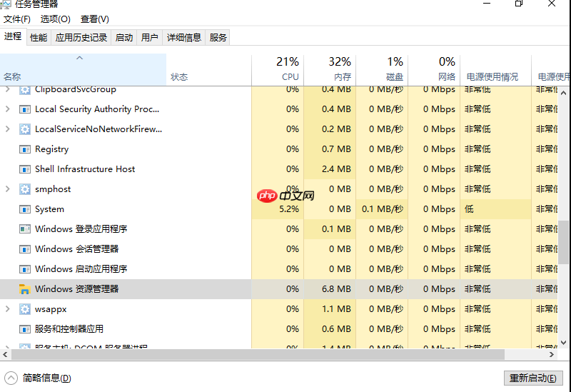Sort by the CPU column header
Viewport: 571px width, 392px height.
pyautogui.click(x=278, y=70)
